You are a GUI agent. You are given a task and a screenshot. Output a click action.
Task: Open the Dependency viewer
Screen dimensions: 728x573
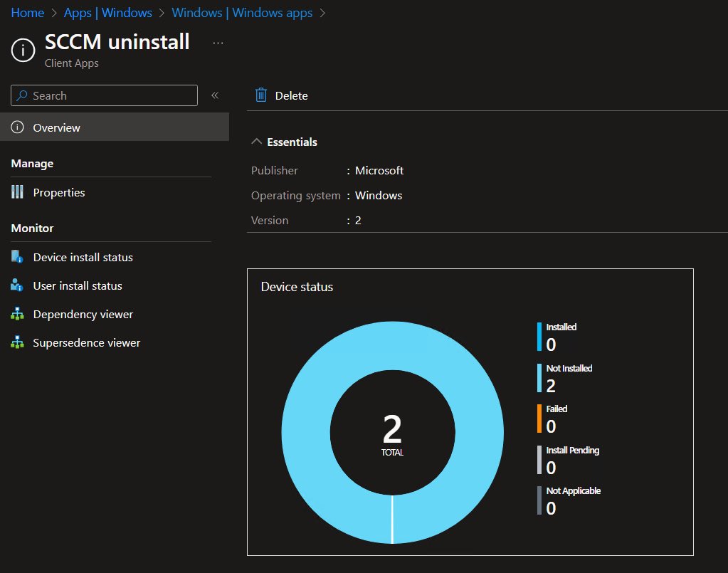[x=83, y=315]
